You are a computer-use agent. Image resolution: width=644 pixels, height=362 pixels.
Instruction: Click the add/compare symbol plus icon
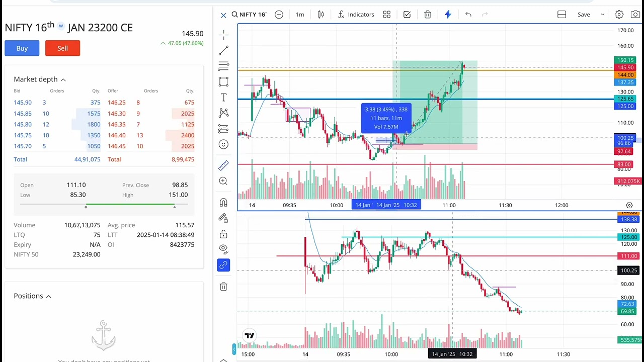point(279,15)
